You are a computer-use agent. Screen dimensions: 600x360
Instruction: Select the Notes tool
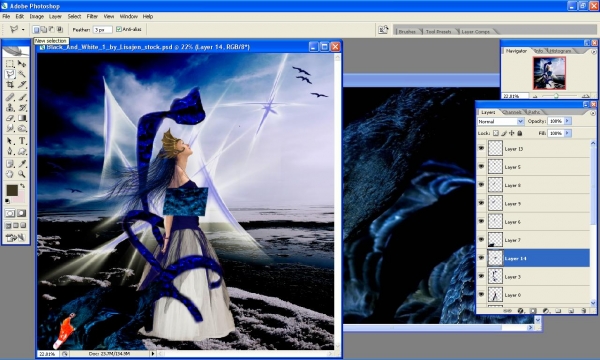tap(10, 164)
